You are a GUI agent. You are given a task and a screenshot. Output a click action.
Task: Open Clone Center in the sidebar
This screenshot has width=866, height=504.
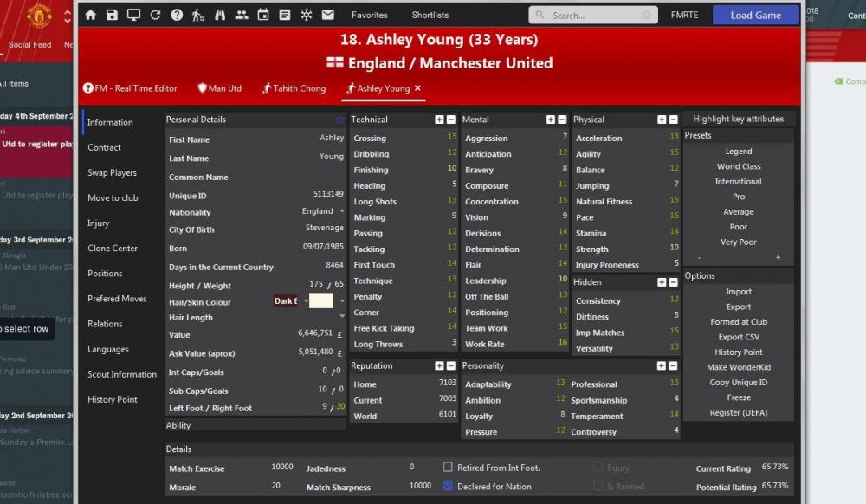pos(113,249)
